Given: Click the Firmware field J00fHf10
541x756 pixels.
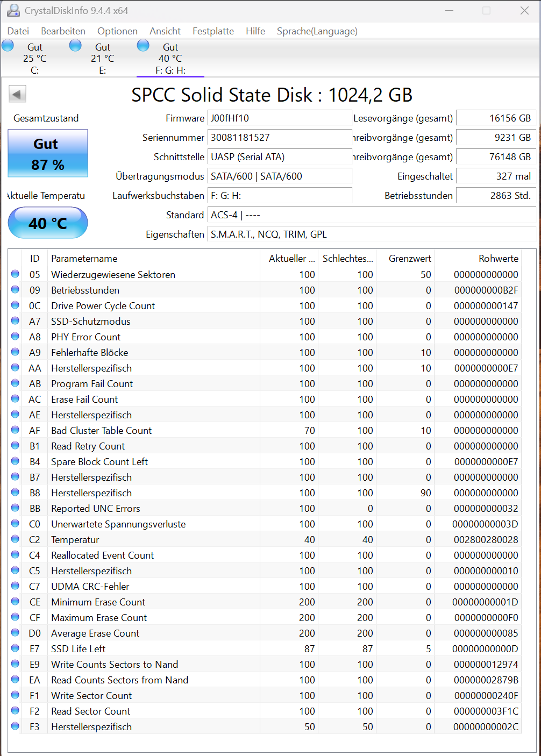Looking at the screenshot, I should (x=280, y=118).
